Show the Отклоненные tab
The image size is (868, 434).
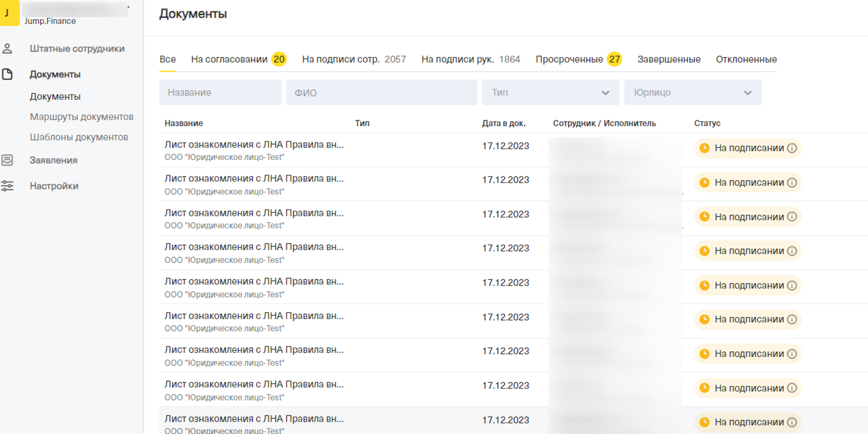point(746,59)
